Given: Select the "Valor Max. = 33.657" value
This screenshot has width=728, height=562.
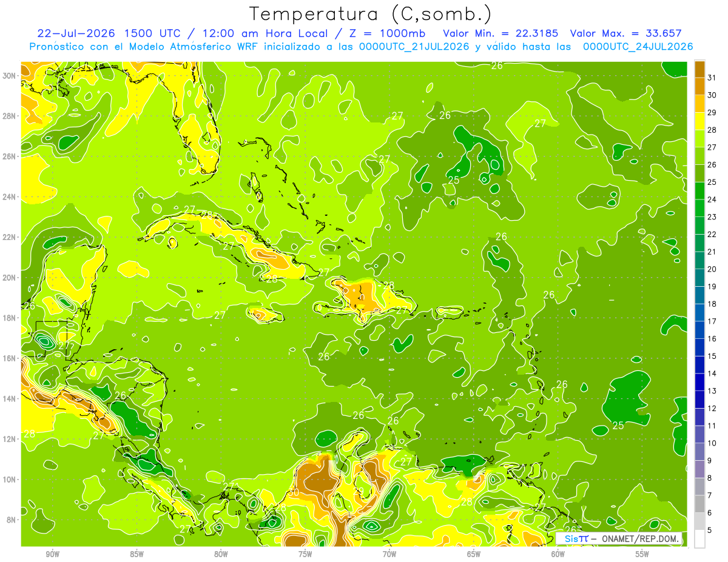Looking at the screenshot, I should 626,33.
